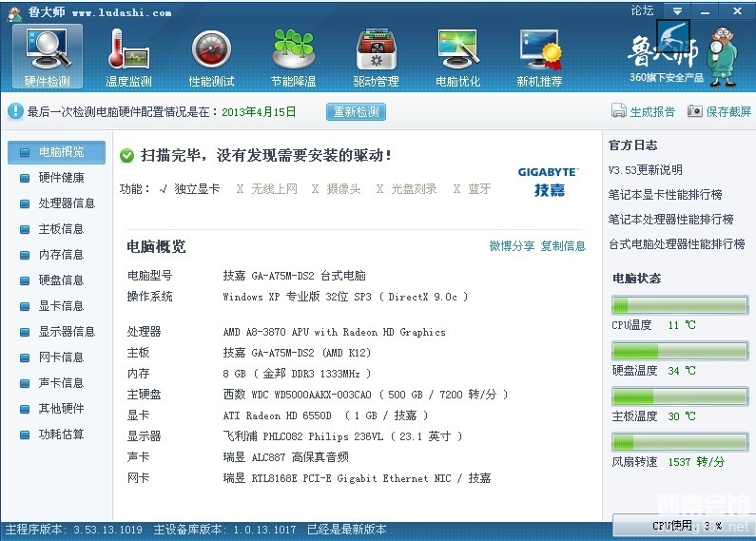Click the ATI Radeon HD 6550D value

[325, 415]
